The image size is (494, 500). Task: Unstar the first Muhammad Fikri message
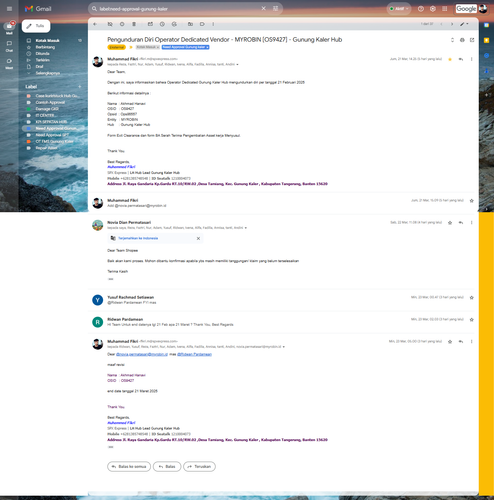450,59
